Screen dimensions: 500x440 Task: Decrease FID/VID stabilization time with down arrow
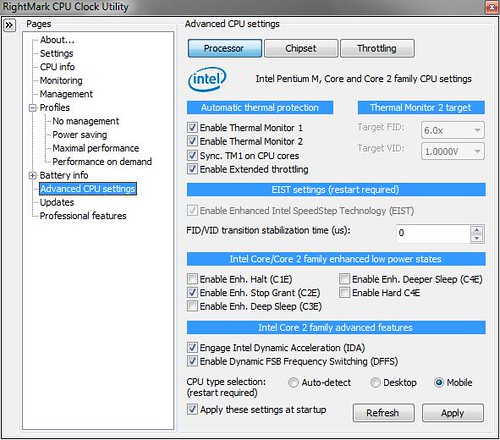coord(477,238)
